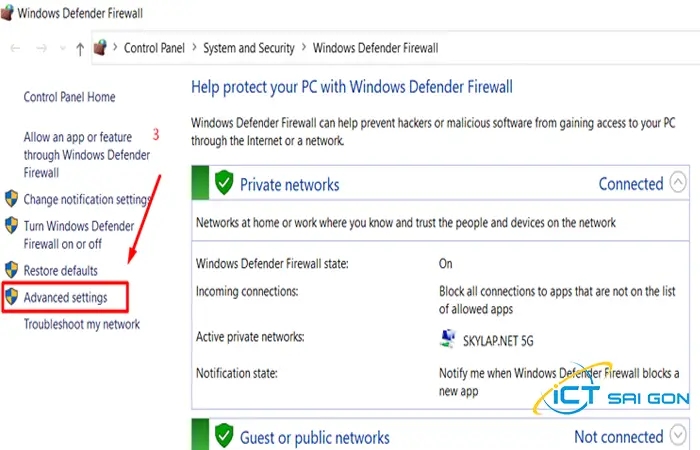Select Control Panel in breadcrumb path
Screen dimensions: 700x450
pos(153,48)
